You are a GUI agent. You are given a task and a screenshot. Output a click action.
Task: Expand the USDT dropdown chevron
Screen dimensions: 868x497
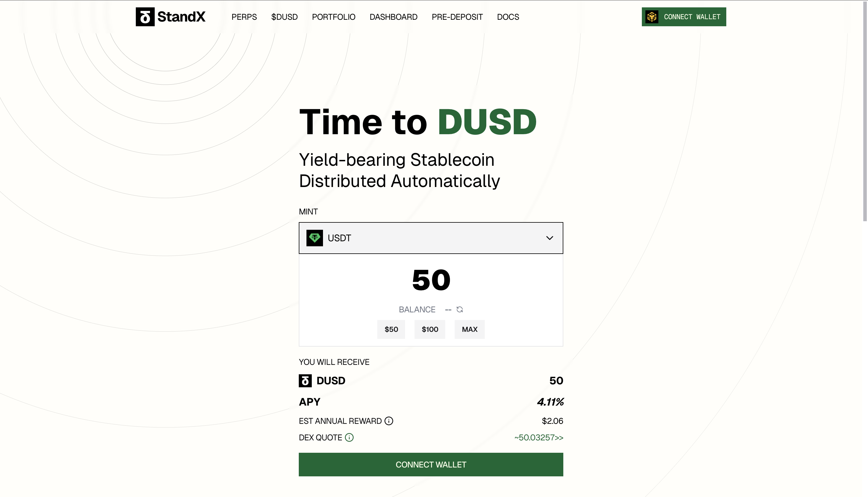(549, 238)
